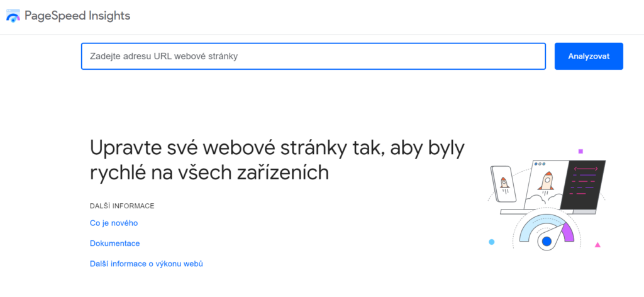Click the light blue dot beside the gauge

click(491, 242)
